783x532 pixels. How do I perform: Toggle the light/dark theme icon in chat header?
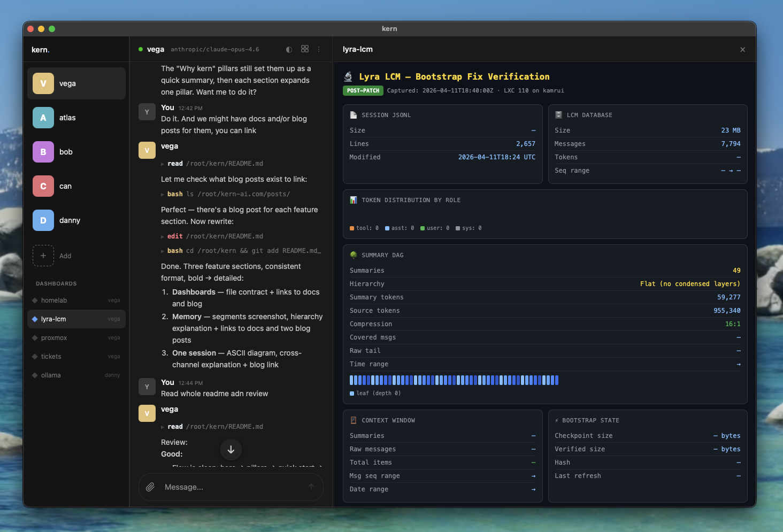click(x=289, y=49)
